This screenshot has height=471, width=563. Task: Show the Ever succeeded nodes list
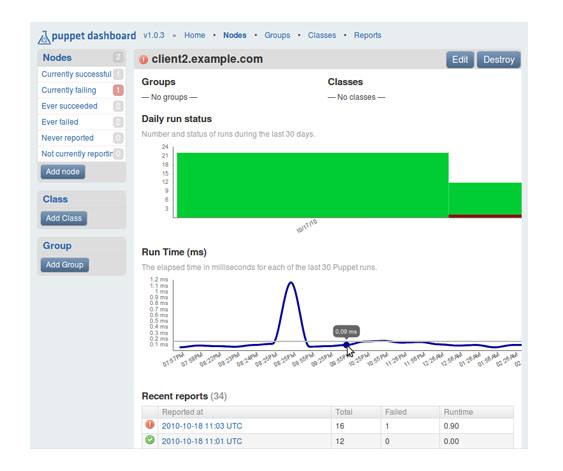click(70, 106)
